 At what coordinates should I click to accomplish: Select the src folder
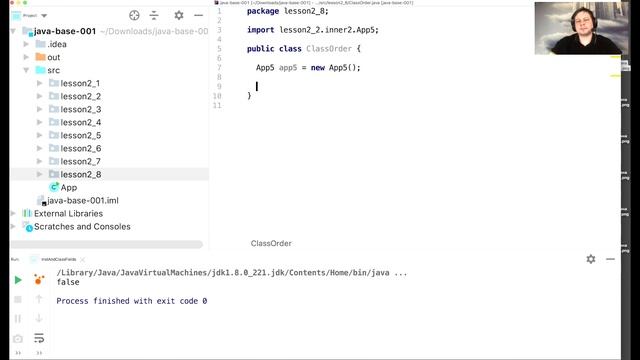[53, 70]
